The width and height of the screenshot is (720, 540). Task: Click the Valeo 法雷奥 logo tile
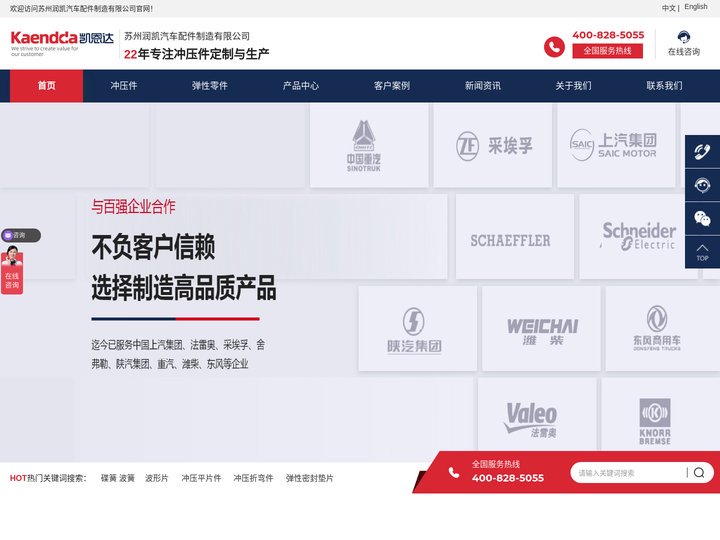coord(537,415)
